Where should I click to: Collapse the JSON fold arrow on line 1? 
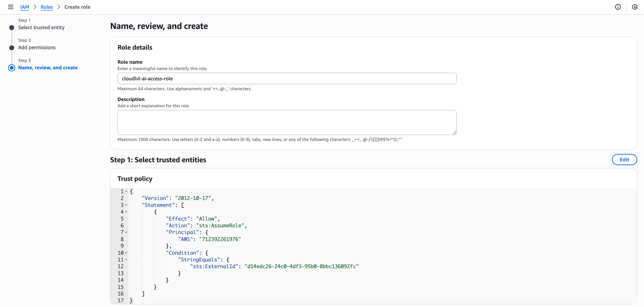(126, 191)
